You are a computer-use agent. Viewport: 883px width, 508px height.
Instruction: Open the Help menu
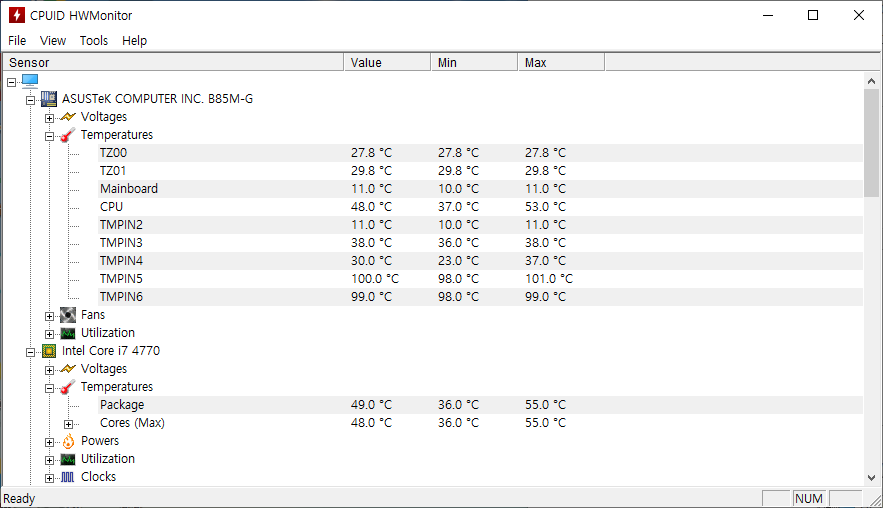click(x=135, y=41)
